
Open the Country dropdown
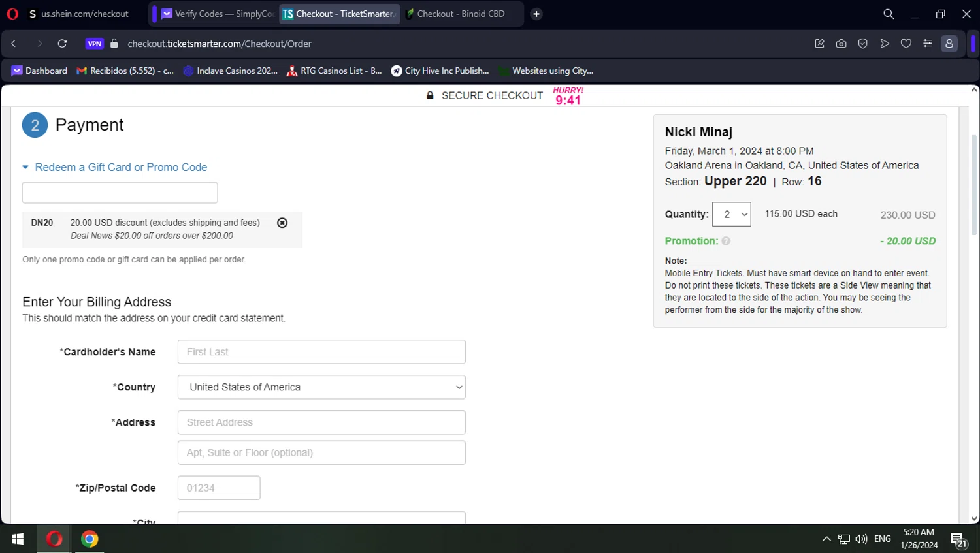point(321,387)
